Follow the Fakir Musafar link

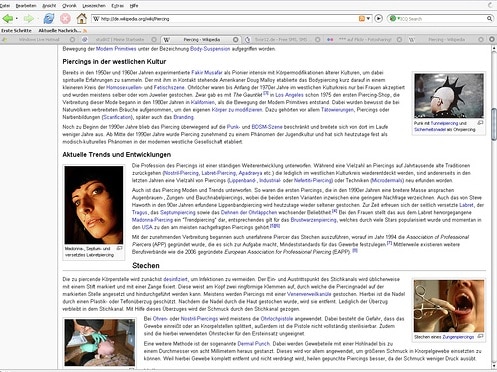(x=207, y=72)
